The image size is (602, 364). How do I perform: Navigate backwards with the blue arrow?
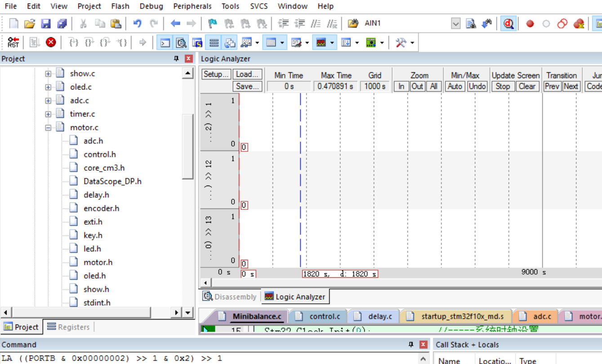tap(175, 23)
